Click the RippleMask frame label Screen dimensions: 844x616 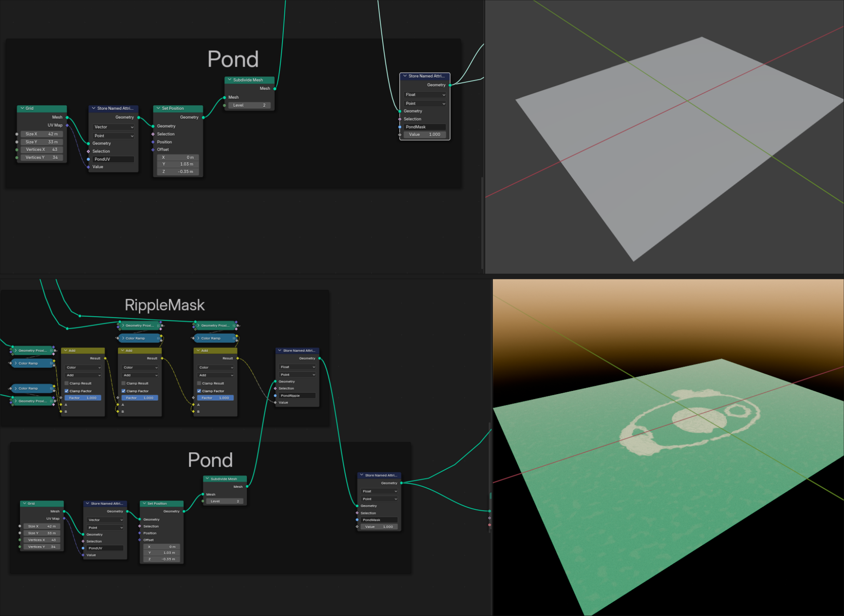[165, 305]
